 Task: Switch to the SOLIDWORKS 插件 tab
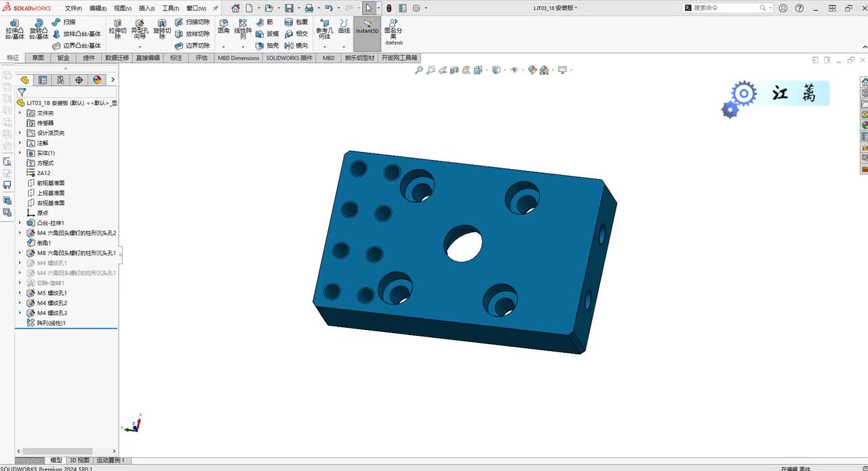(290, 58)
